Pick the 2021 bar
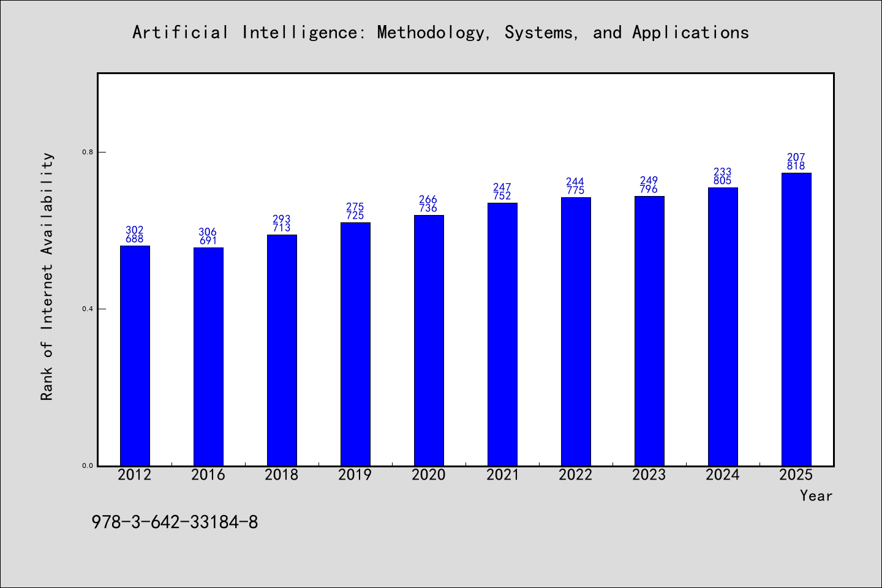This screenshot has width=882, height=588. [502, 334]
